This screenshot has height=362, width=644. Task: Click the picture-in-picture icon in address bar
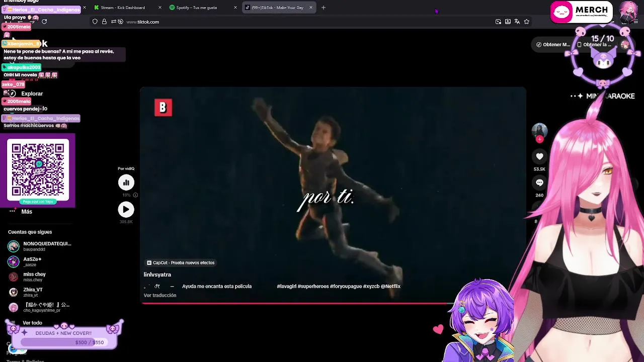coord(498,22)
